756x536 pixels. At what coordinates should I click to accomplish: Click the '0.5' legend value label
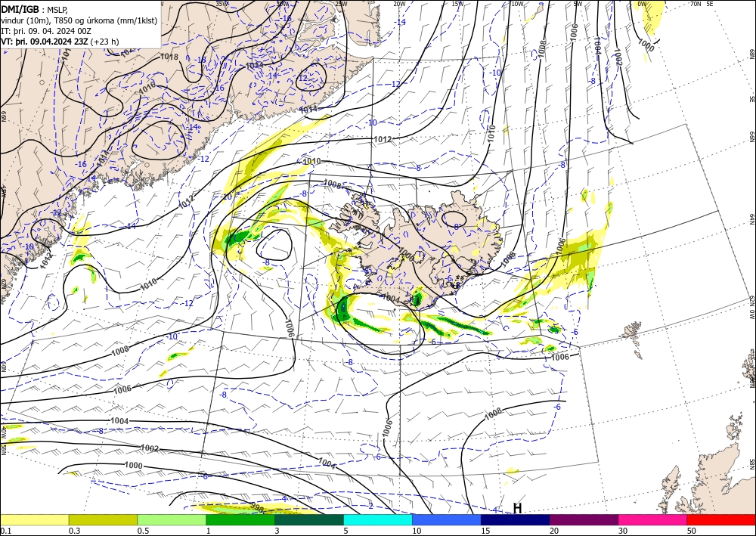point(143,531)
